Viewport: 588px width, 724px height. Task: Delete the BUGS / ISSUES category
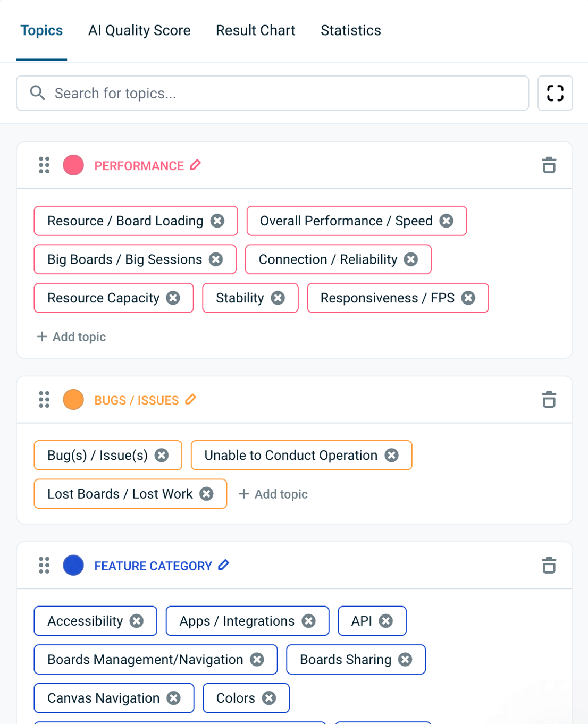click(549, 400)
